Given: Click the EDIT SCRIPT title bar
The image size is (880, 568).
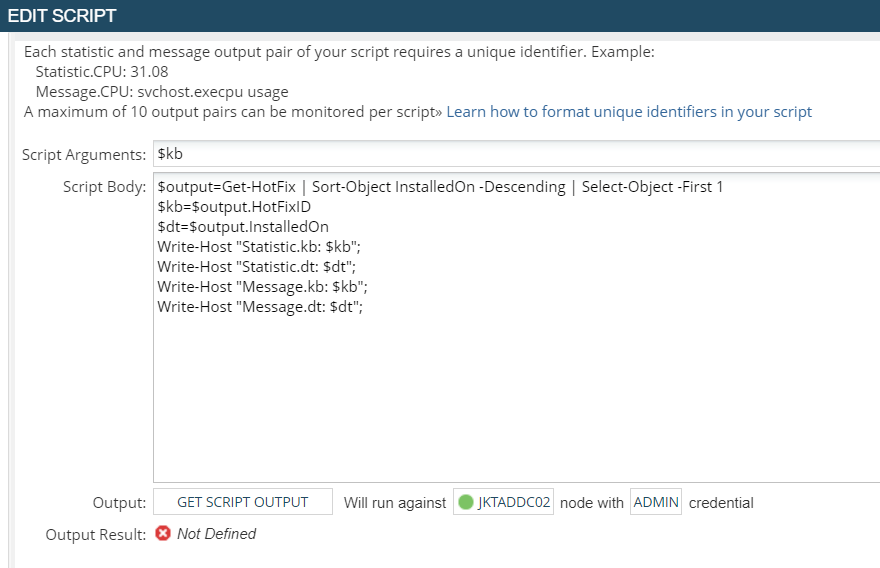Looking at the screenshot, I should [440, 16].
